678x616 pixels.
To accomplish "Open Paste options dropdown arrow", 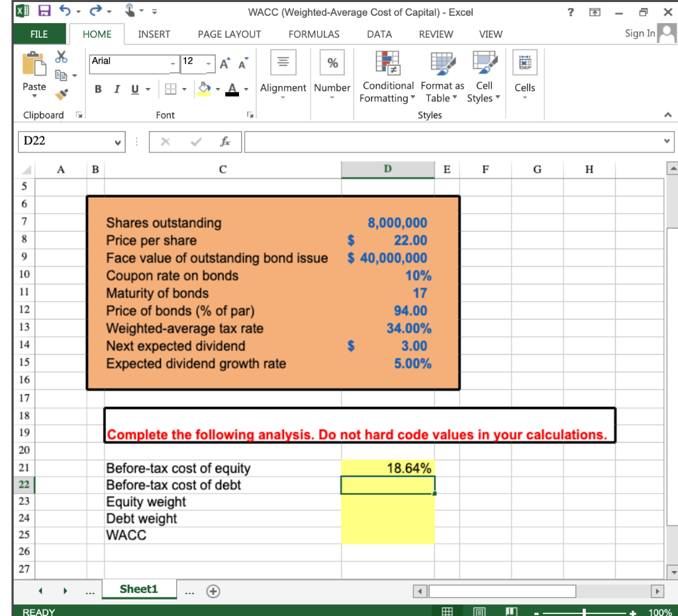I will click(x=34, y=96).
